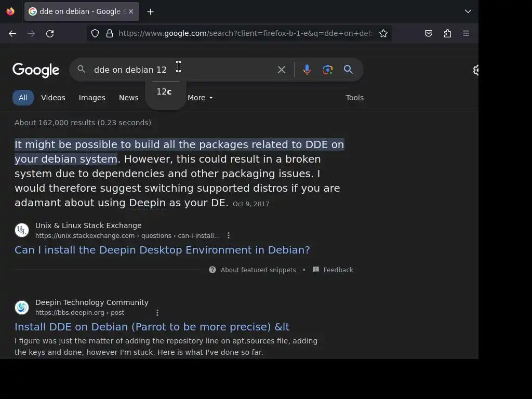Click the 'Oct 9, 2017' snippet date
Image resolution: width=532 pixels, height=399 pixels.
[251, 204]
